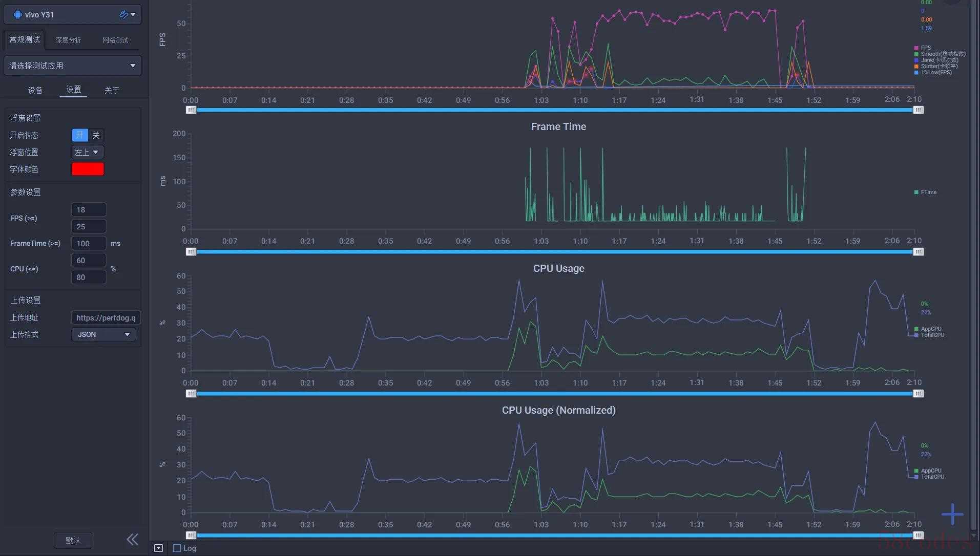Click right range handle of Frame Time slider

919,252
